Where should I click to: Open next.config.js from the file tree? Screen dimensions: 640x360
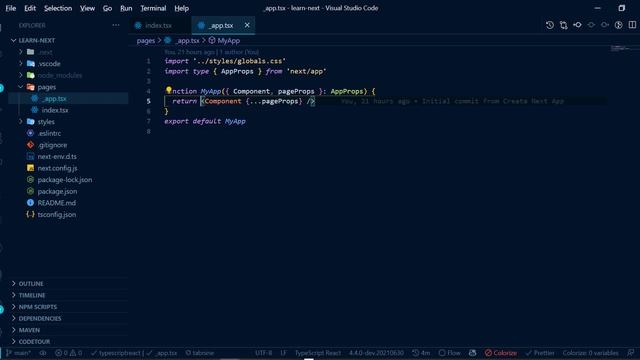pos(57,168)
